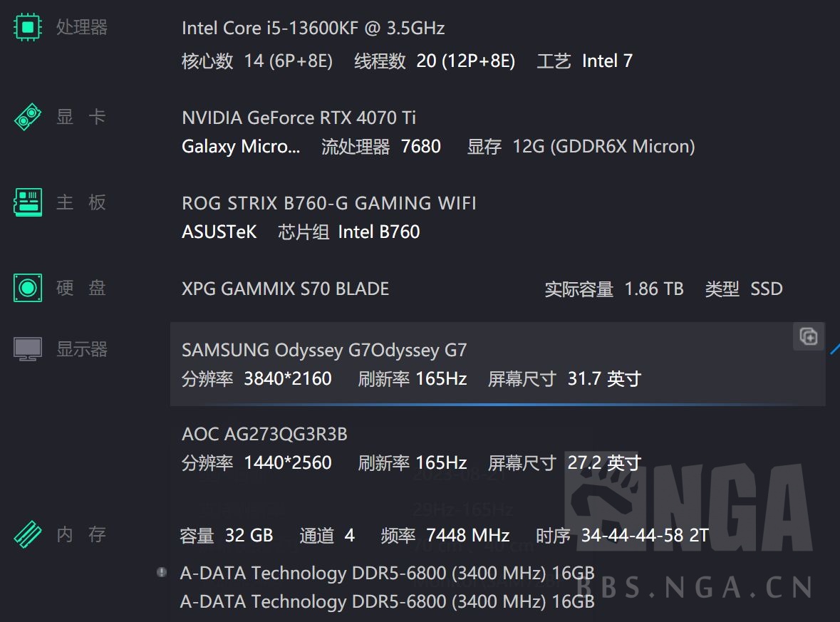Click the copy info icon on Samsung monitor row

coord(808,336)
